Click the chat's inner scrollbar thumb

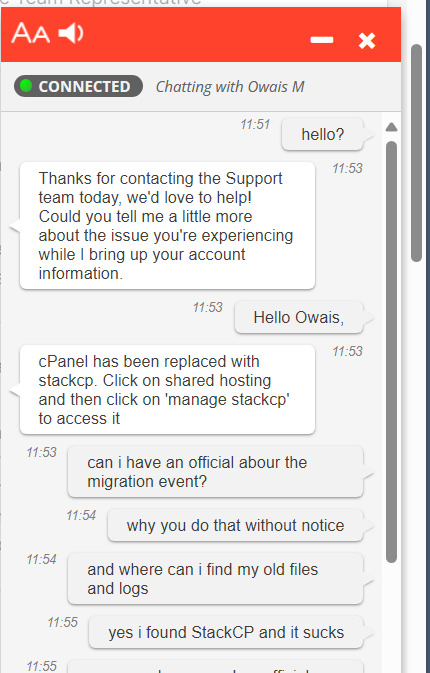point(391,352)
